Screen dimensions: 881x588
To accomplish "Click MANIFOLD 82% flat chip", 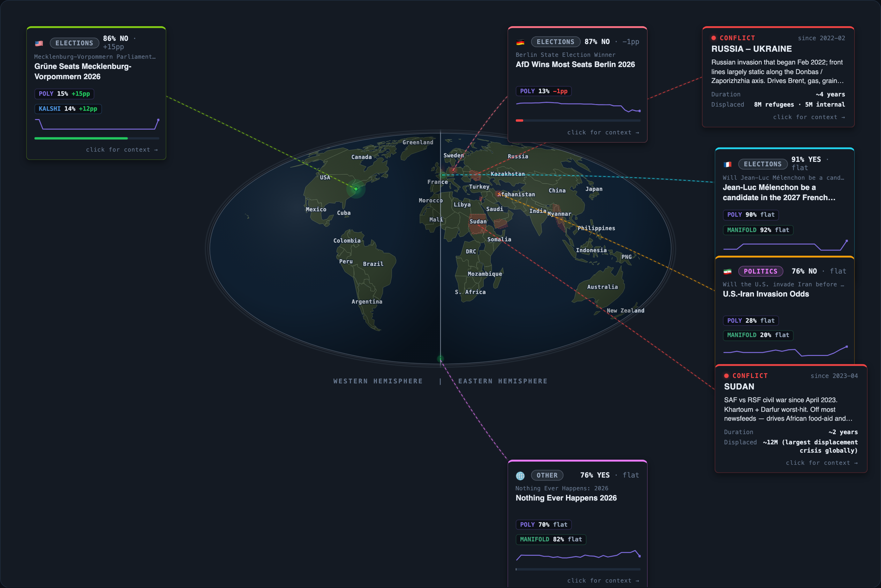I will pyautogui.click(x=551, y=539).
